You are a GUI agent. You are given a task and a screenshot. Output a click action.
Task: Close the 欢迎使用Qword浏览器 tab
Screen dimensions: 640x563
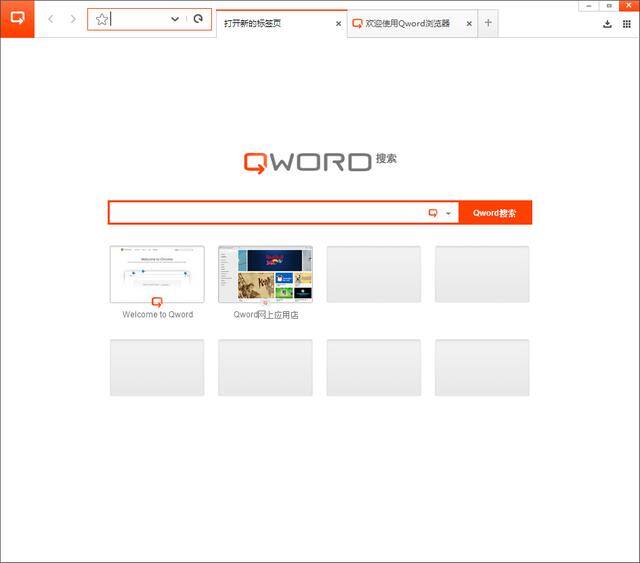[469, 24]
